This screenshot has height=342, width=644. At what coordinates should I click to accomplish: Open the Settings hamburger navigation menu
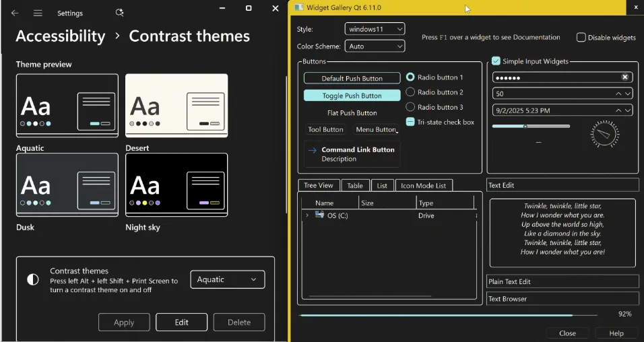38,13
